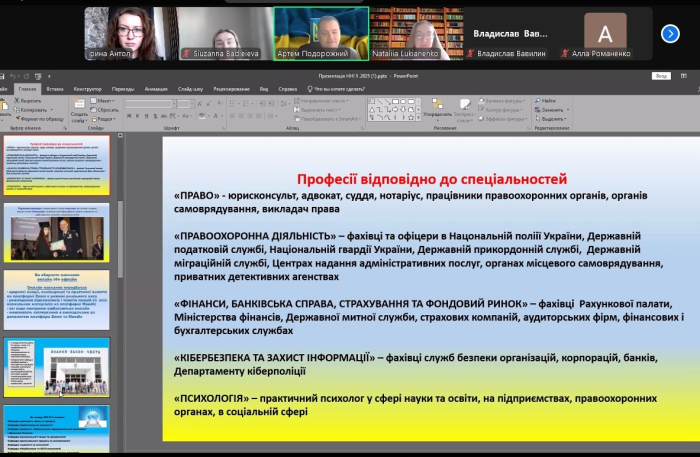The width and height of the screenshot is (700, 457).
Task: Open the columns button in Абзац group
Action: [x=271, y=116]
